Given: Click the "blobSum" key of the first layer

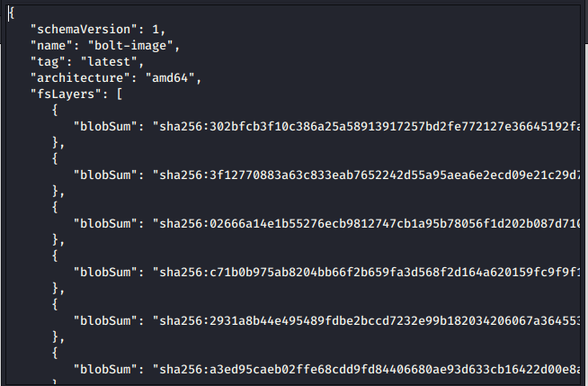Looking at the screenshot, I should (x=105, y=125).
